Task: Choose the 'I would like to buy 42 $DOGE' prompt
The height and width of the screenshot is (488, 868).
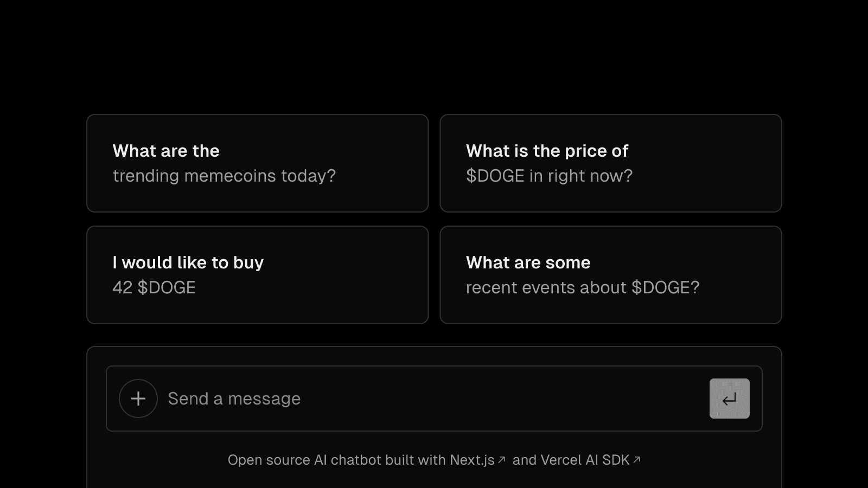Action: 257,274
